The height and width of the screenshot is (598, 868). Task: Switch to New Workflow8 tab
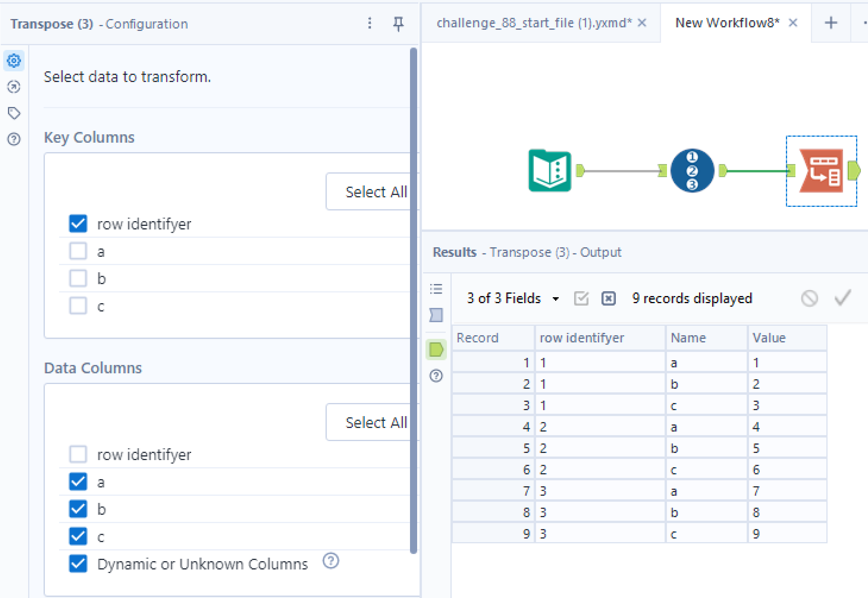pos(727,23)
